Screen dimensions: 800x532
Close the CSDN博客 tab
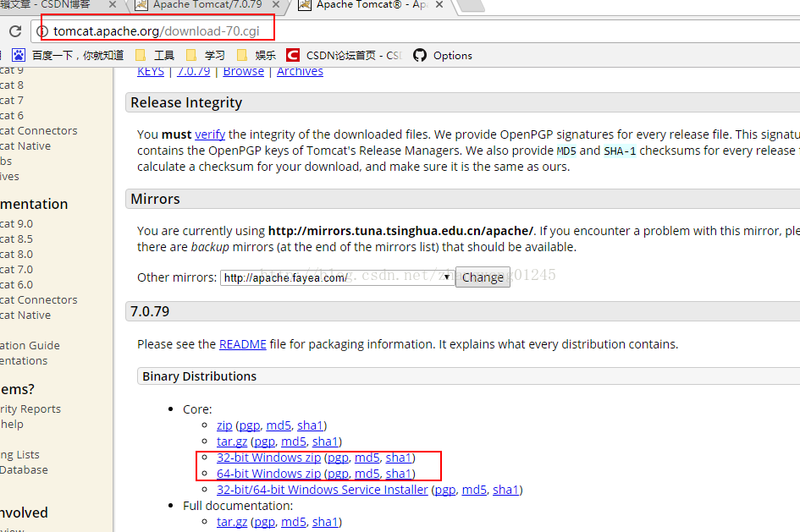pos(113,4)
